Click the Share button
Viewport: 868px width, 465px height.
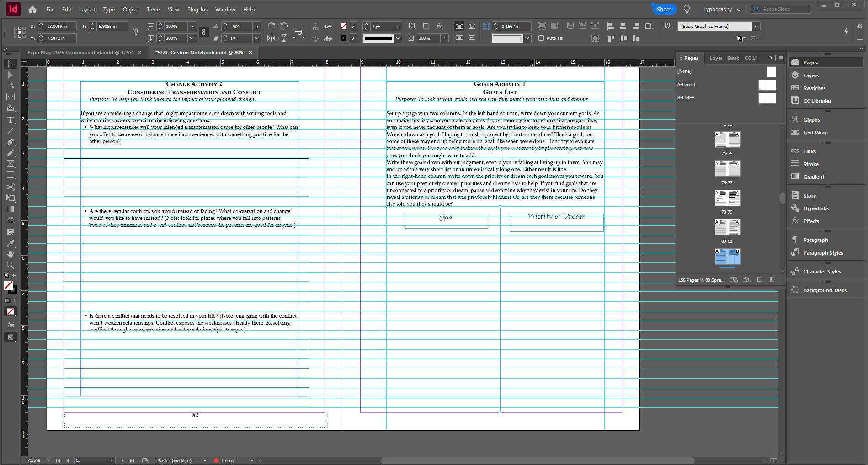663,9
